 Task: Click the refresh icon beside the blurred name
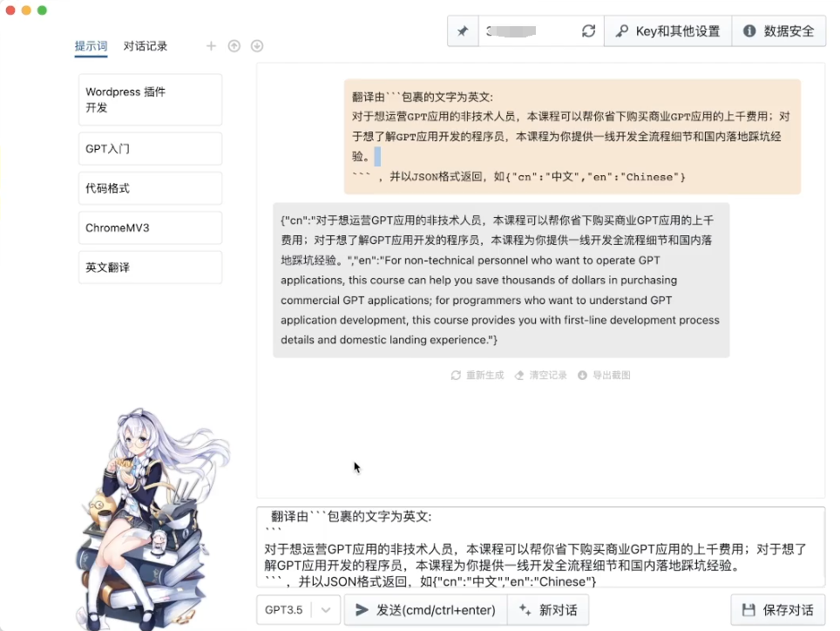point(589,31)
